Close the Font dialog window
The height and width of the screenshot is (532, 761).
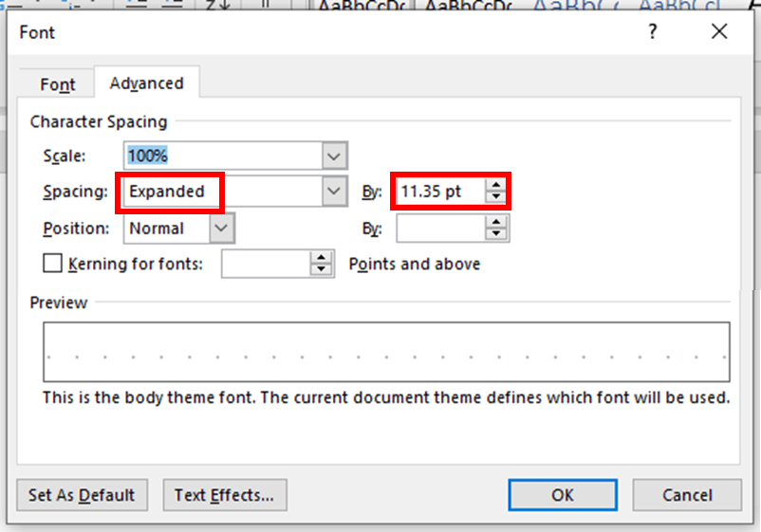pyautogui.click(x=719, y=32)
